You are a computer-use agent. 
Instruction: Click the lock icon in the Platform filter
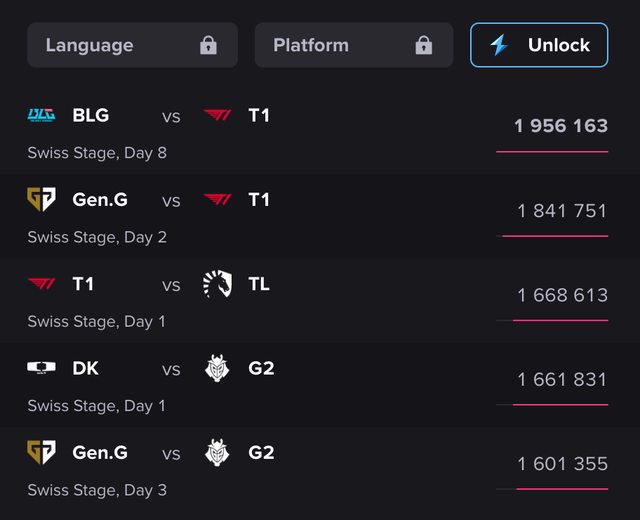[423, 45]
